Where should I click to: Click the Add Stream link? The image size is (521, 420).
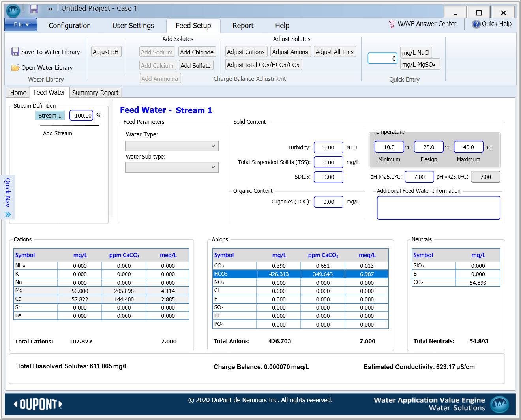point(58,133)
